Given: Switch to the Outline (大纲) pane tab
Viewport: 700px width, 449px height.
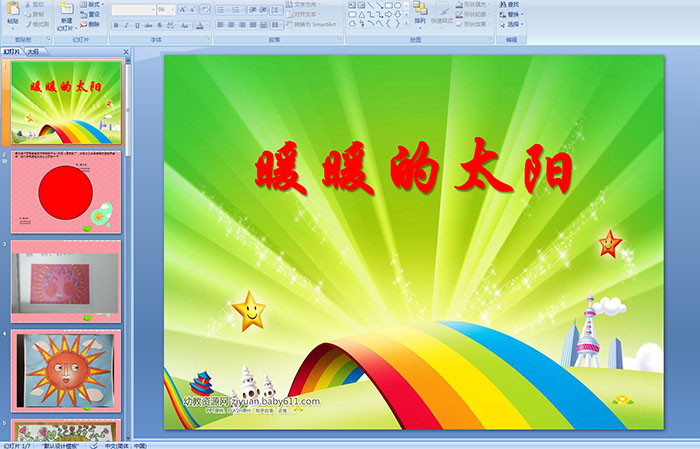Looking at the screenshot, I should [33, 52].
